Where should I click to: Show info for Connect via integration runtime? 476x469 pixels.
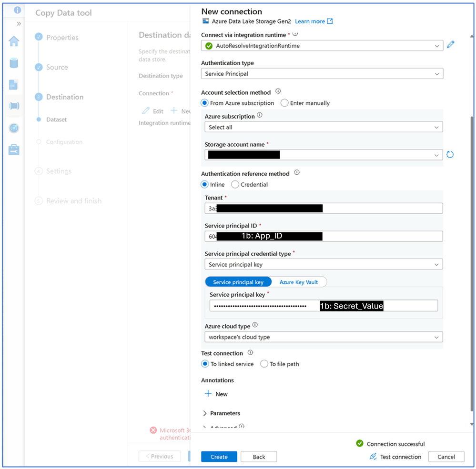point(295,34)
